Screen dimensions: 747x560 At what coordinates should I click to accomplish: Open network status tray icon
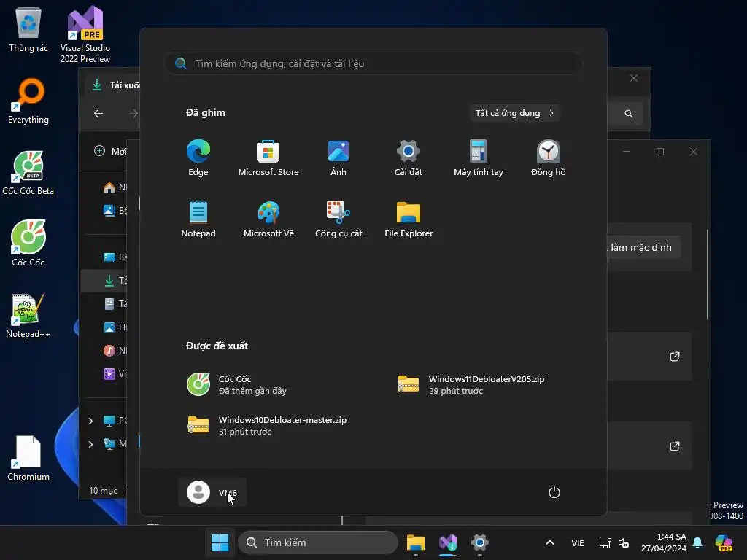[605, 542]
